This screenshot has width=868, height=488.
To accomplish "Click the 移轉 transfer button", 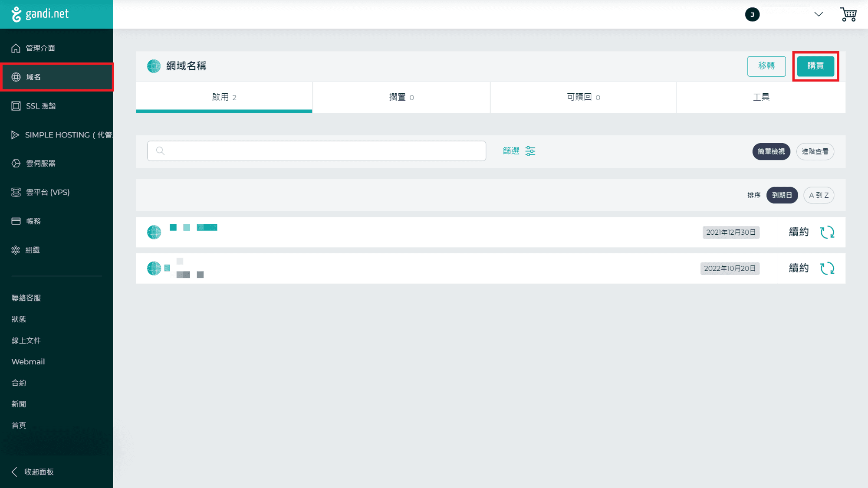I will (x=766, y=66).
